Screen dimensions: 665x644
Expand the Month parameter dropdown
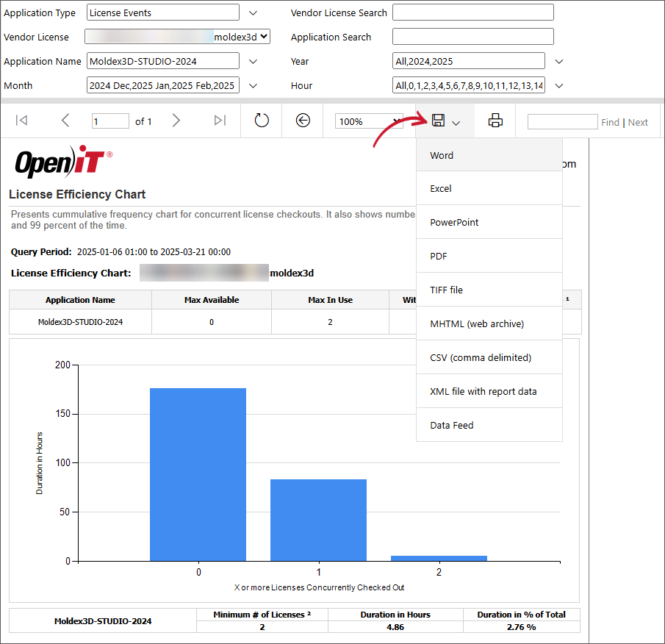click(254, 85)
